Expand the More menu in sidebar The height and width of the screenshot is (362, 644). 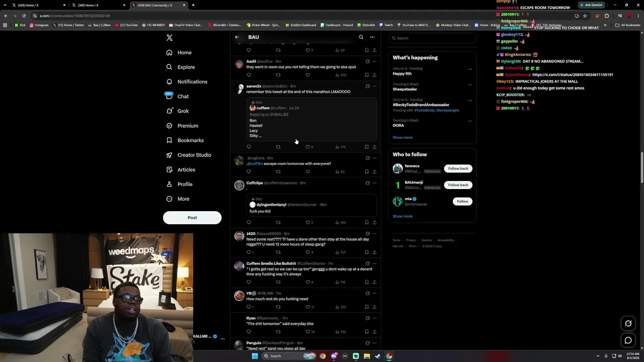(x=178, y=199)
